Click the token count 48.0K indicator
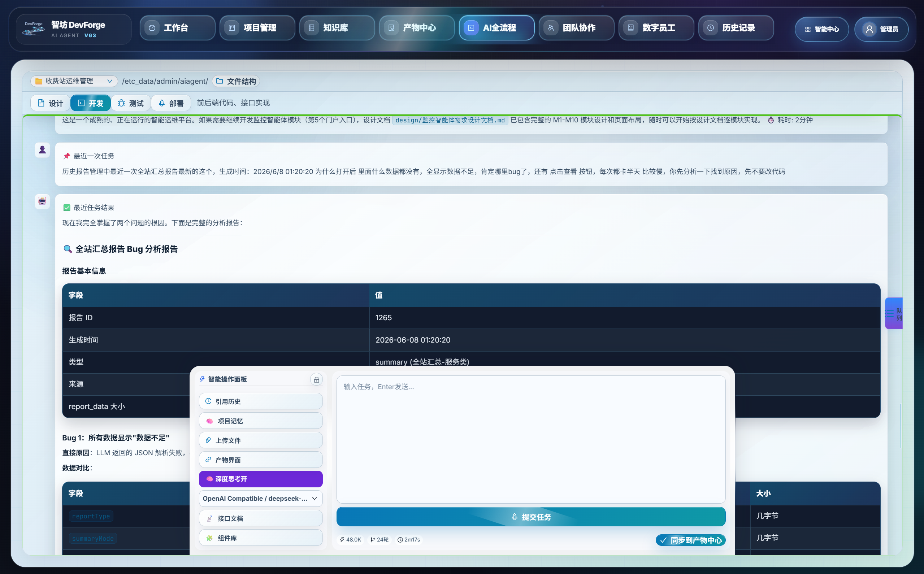The width and height of the screenshot is (924, 574). (x=350, y=539)
